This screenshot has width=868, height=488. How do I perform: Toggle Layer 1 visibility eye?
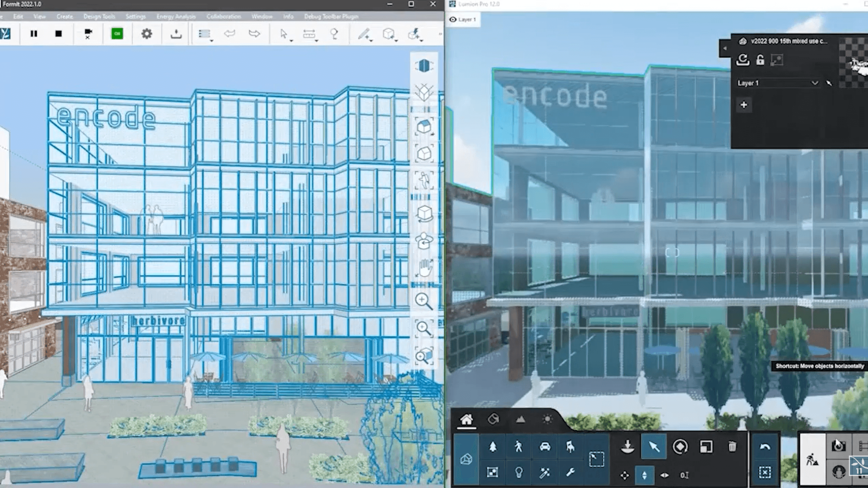click(453, 19)
